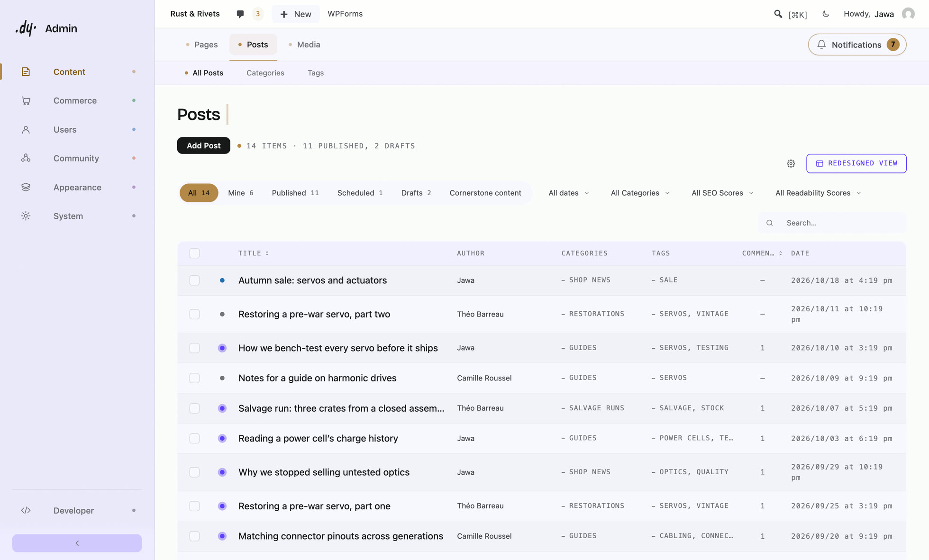Click the table search magnifier icon
The width and height of the screenshot is (929, 560).
(x=770, y=223)
